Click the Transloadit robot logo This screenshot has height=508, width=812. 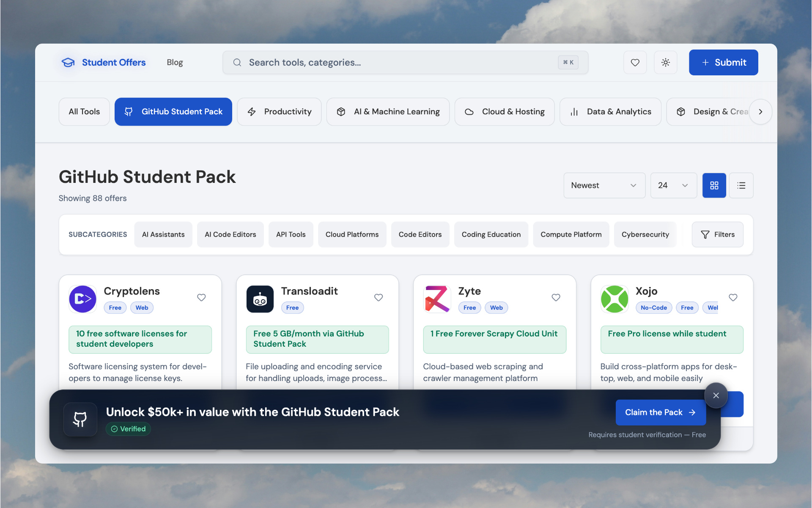pyautogui.click(x=260, y=299)
